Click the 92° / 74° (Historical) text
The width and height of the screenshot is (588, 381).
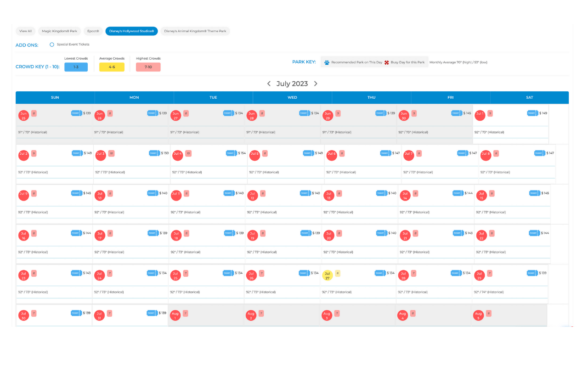489,292
